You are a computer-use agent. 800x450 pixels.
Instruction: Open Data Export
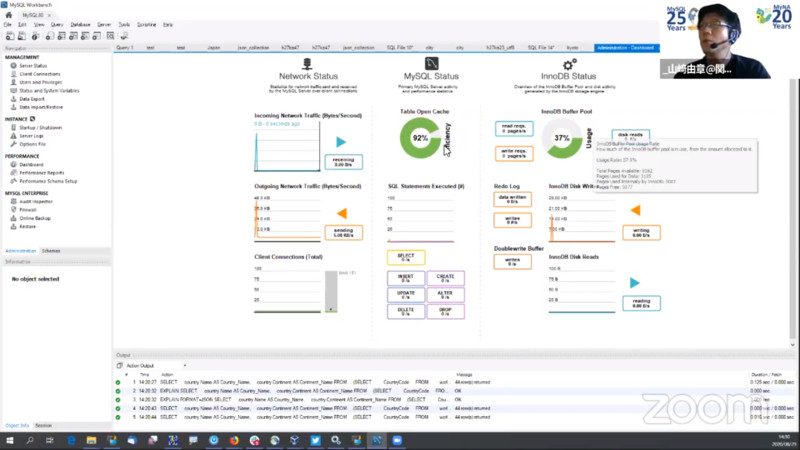coord(32,99)
